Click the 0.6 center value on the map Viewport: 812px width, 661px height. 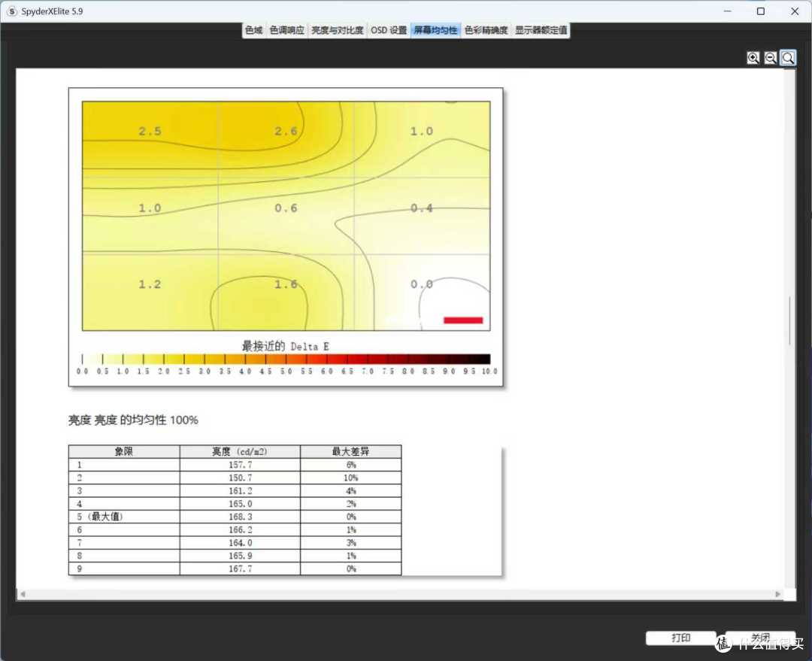pos(286,208)
